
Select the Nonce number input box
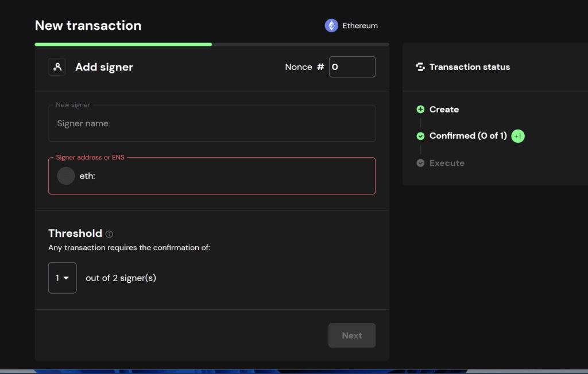pyautogui.click(x=352, y=67)
